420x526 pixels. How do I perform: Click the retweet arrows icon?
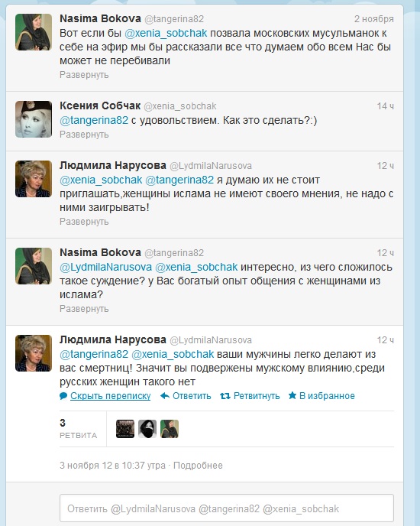pyautogui.click(x=225, y=396)
